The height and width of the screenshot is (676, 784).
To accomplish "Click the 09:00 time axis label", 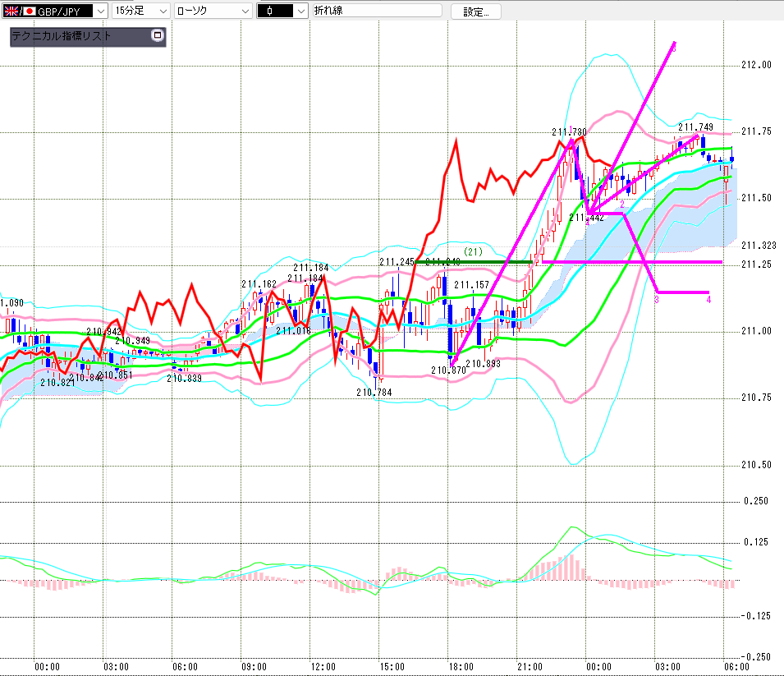I will point(254,667).
